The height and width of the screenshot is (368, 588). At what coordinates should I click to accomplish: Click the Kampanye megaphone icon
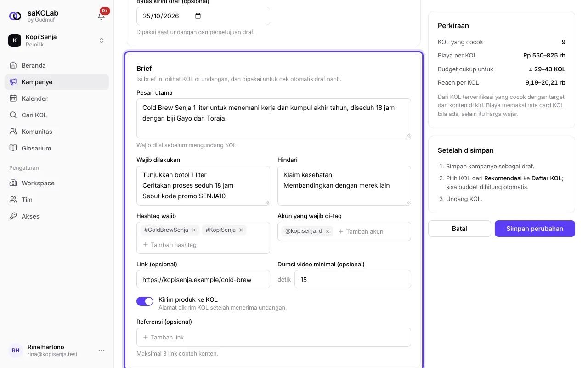pos(13,82)
